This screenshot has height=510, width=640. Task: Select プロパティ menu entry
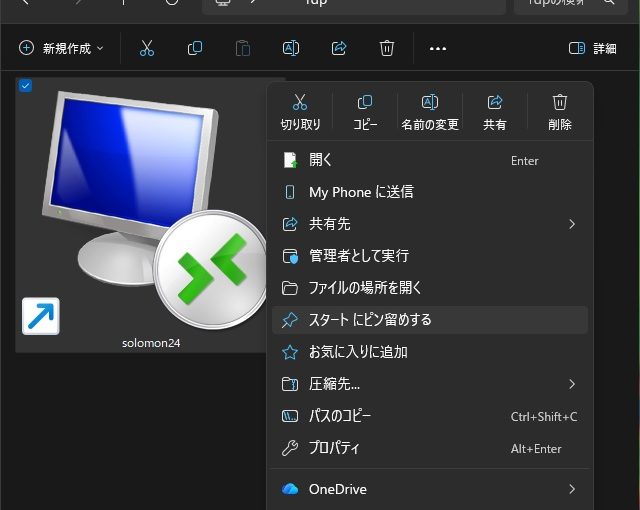point(334,448)
